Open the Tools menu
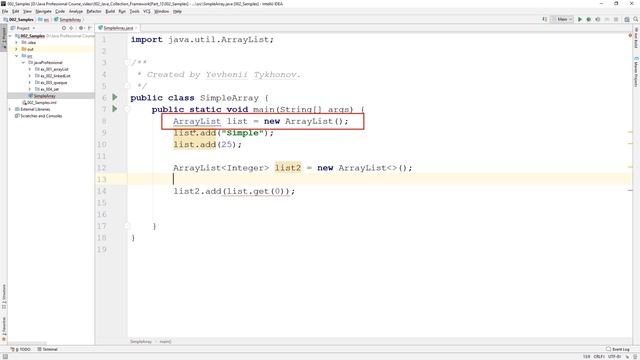The height and width of the screenshot is (360, 640). (x=134, y=11)
